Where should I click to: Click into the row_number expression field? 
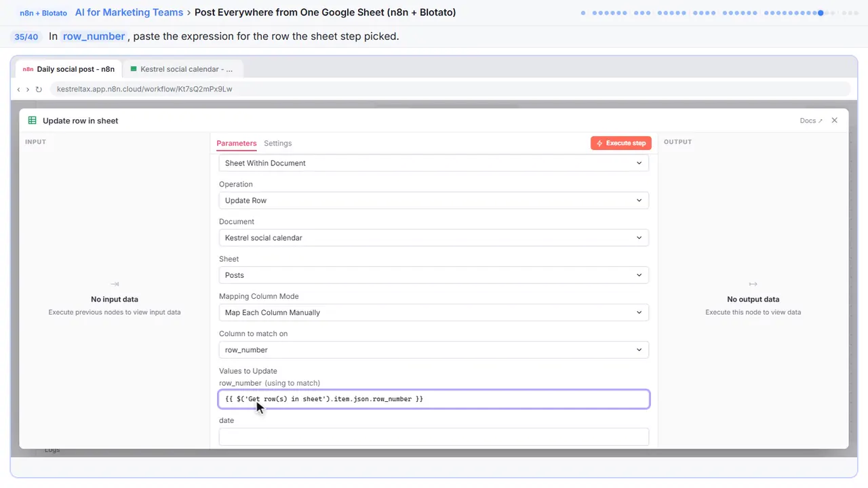[434, 399]
